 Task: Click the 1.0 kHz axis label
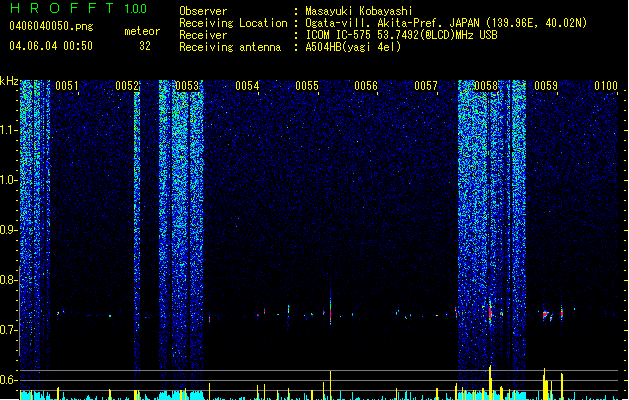pyautogui.click(x=9, y=180)
